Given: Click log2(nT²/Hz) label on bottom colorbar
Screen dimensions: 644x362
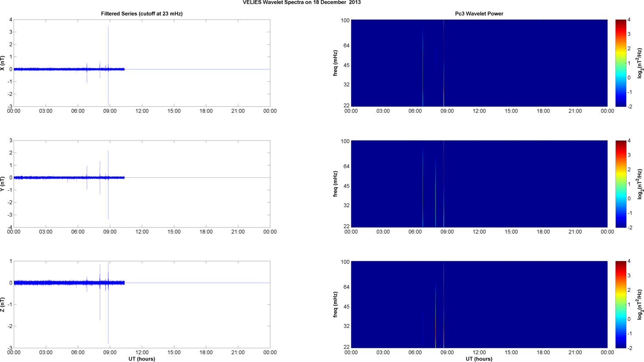Looking at the screenshot, I should tap(640, 305).
